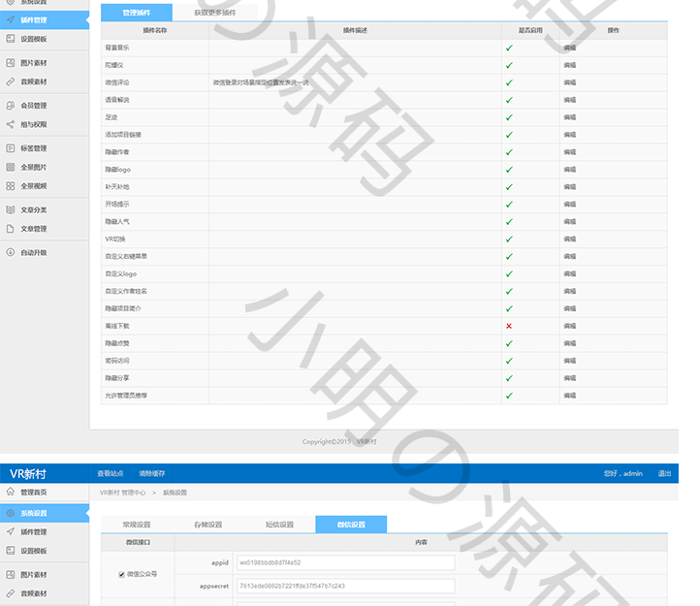Click 编辑 for the 添加项目链接 plugin
The width and height of the screenshot is (700, 606).
click(x=570, y=135)
